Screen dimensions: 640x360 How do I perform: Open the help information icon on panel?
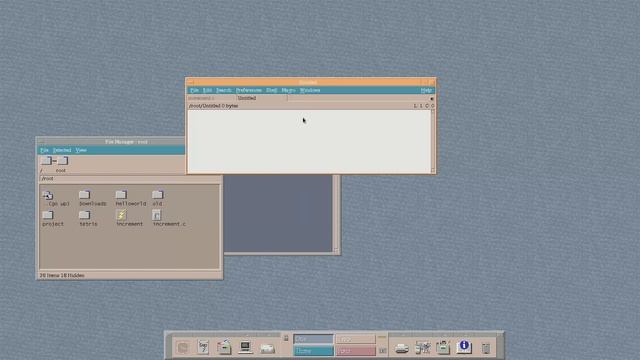pos(464,347)
